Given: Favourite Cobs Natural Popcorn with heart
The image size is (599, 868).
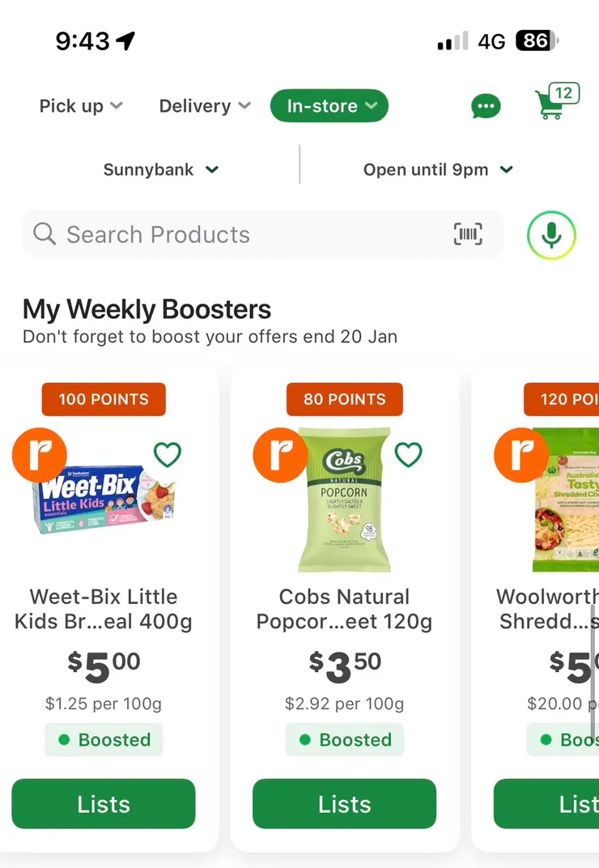Looking at the screenshot, I should (408, 455).
